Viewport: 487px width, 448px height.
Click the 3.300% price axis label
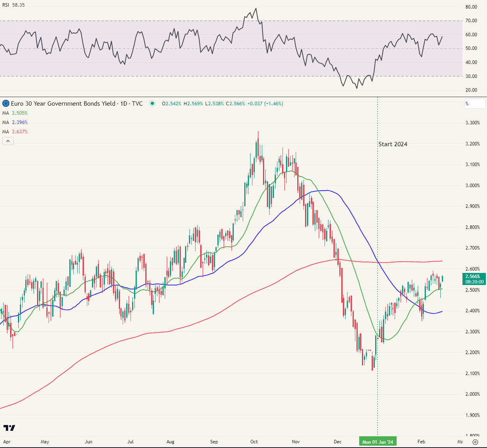point(473,123)
